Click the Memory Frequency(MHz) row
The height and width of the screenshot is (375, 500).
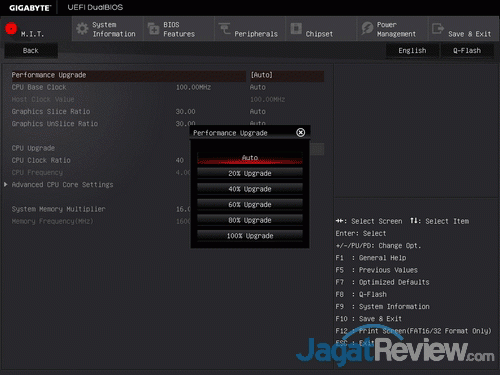coord(53,221)
